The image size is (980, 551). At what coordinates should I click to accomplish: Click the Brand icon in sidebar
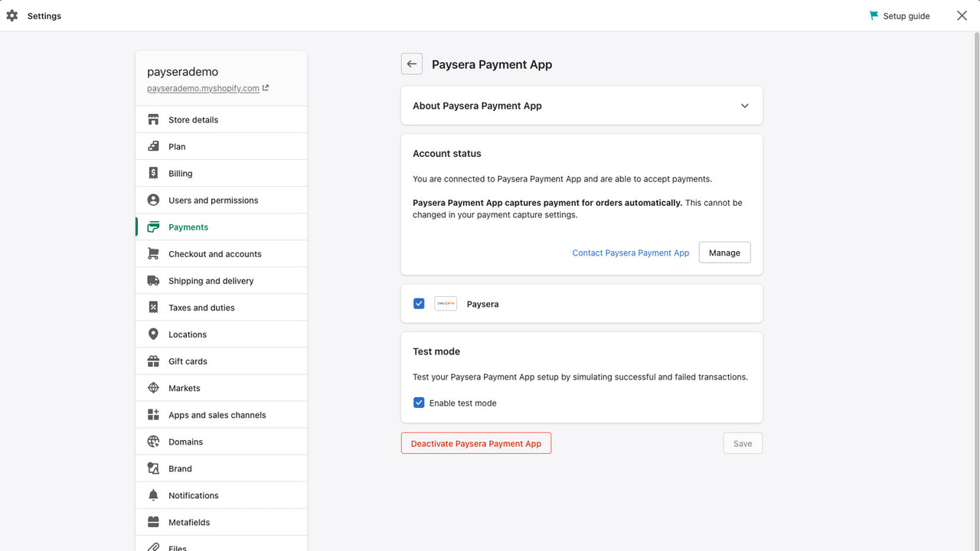pos(153,468)
